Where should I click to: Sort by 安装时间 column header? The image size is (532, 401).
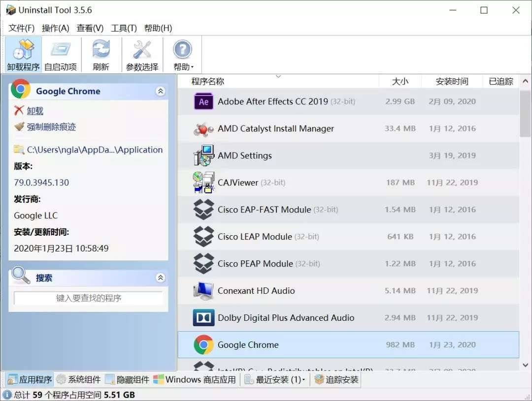(452, 81)
